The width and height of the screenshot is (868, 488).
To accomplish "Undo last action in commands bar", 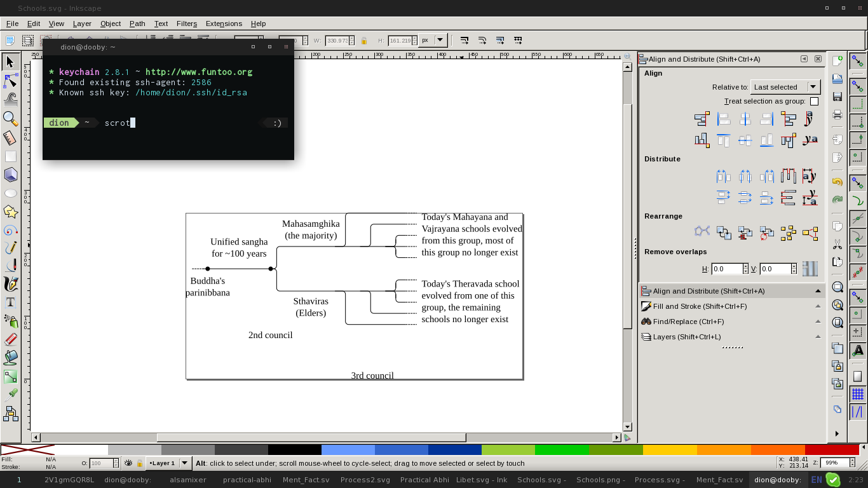I will [x=837, y=182].
